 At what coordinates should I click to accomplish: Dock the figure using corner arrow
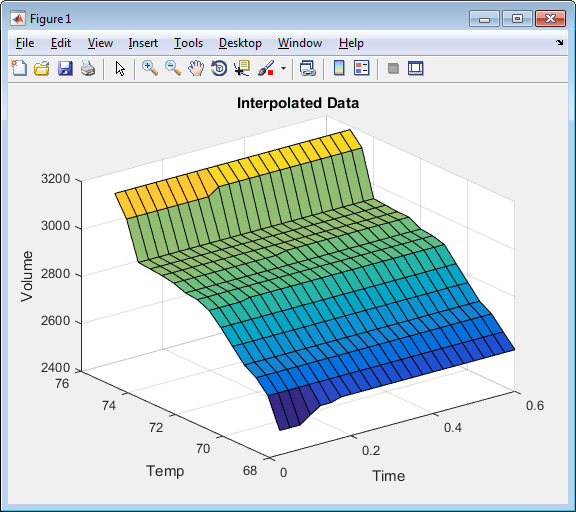[x=559, y=43]
